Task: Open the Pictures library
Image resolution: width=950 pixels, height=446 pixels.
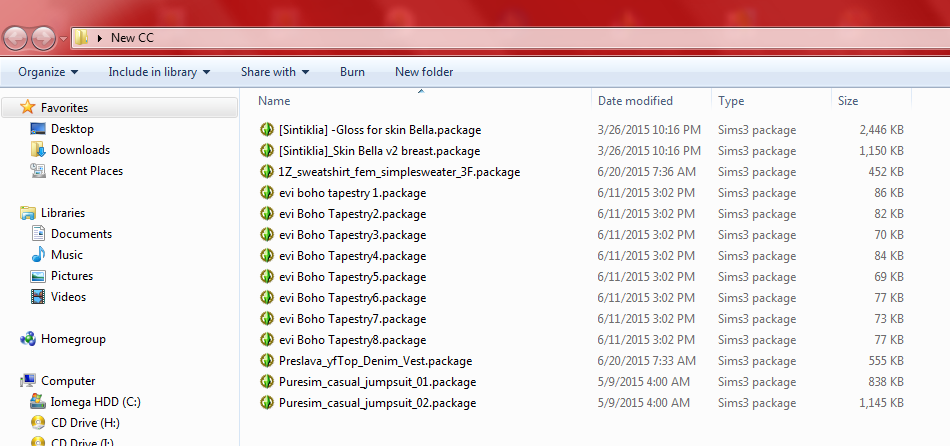Action: point(71,276)
